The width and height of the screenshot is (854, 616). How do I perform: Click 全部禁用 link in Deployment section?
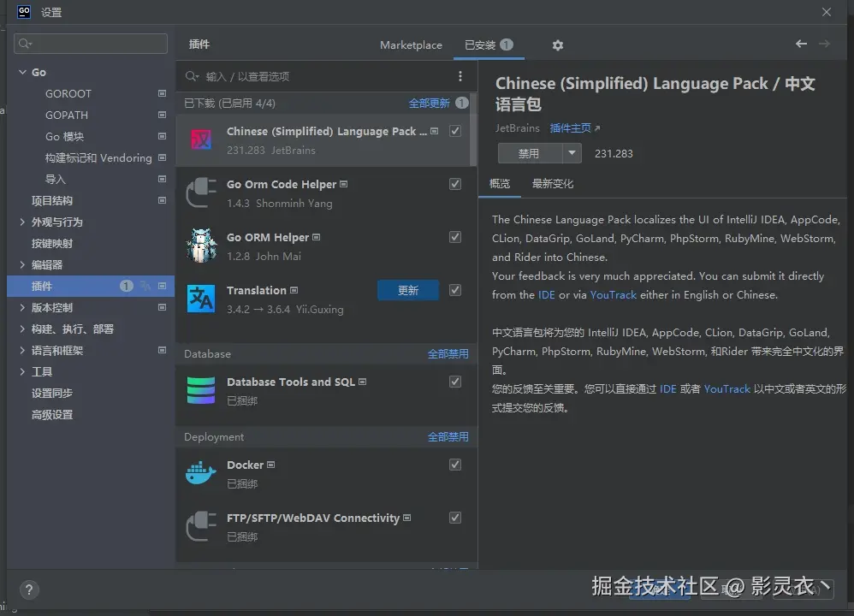click(448, 437)
